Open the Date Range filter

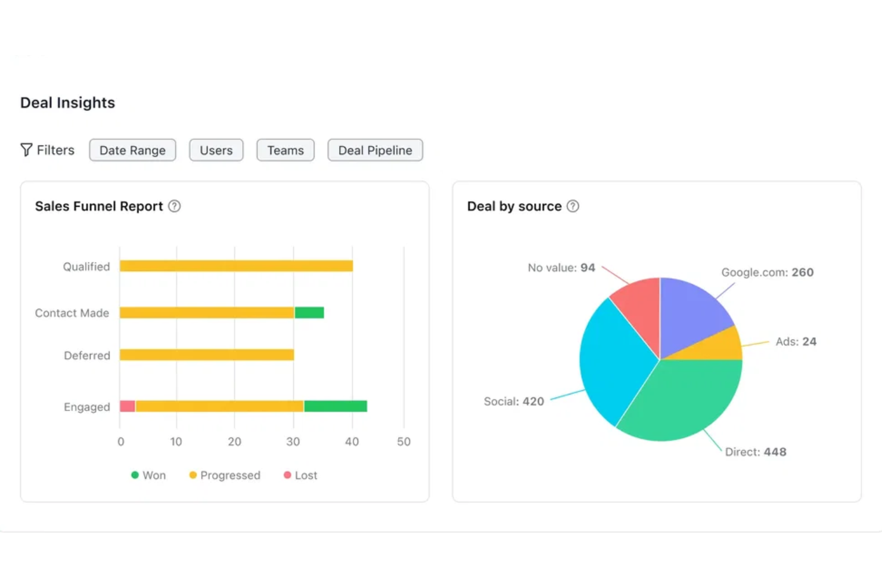point(132,150)
